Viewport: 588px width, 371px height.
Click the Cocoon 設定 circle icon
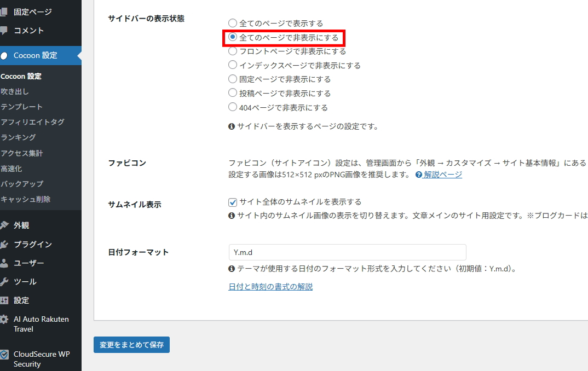click(4, 55)
